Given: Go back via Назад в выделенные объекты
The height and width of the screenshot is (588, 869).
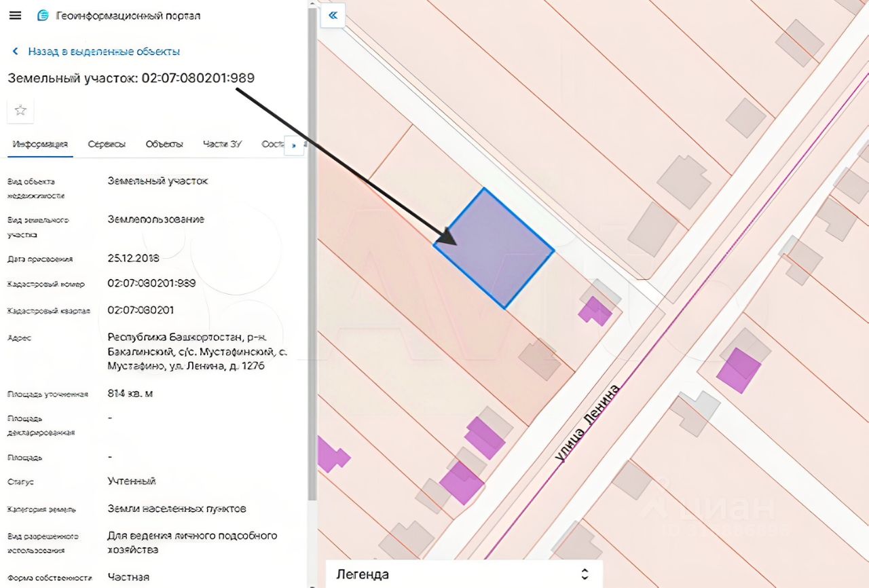Looking at the screenshot, I should [104, 52].
